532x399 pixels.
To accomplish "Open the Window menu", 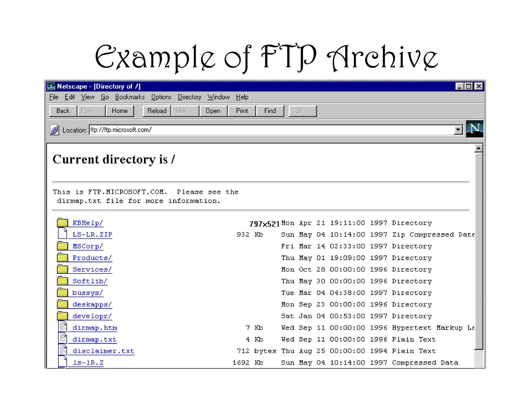I will tap(218, 97).
